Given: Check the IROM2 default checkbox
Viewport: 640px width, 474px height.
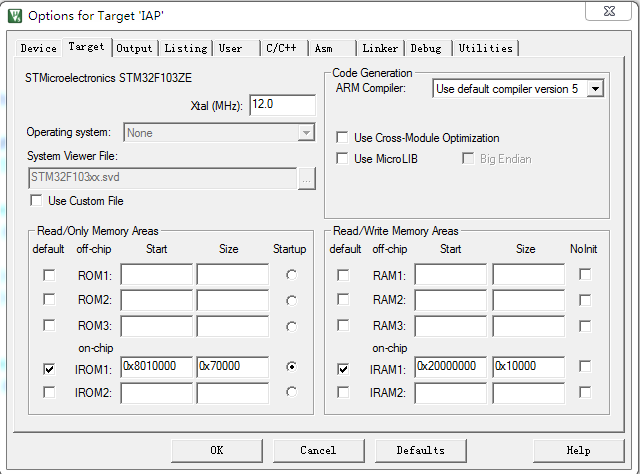Looking at the screenshot, I should [x=49, y=392].
